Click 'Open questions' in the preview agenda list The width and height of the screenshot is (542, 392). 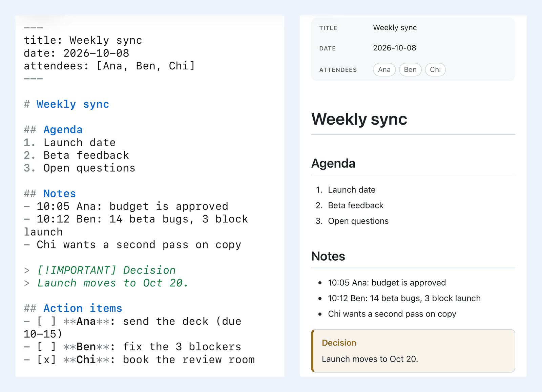pyautogui.click(x=358, y=221)
